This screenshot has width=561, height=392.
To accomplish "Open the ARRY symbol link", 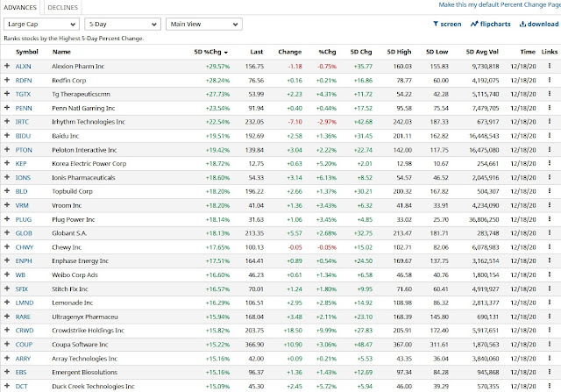I will pyautogui.click(x=24, y=359).
